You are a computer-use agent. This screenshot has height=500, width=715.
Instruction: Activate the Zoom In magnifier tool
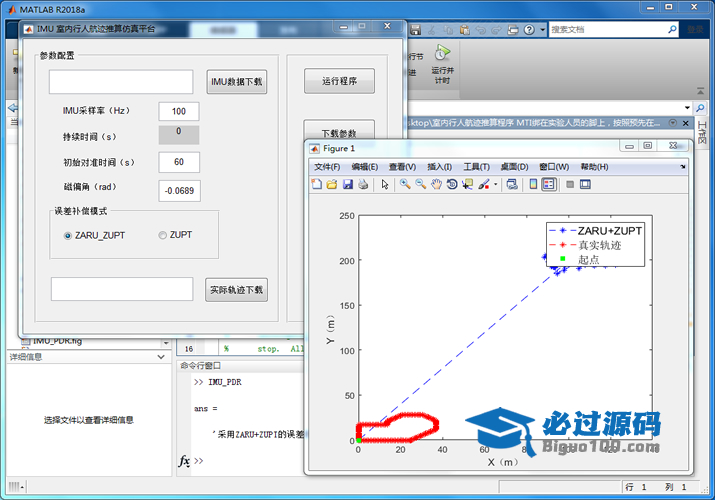tap(405, 184)
